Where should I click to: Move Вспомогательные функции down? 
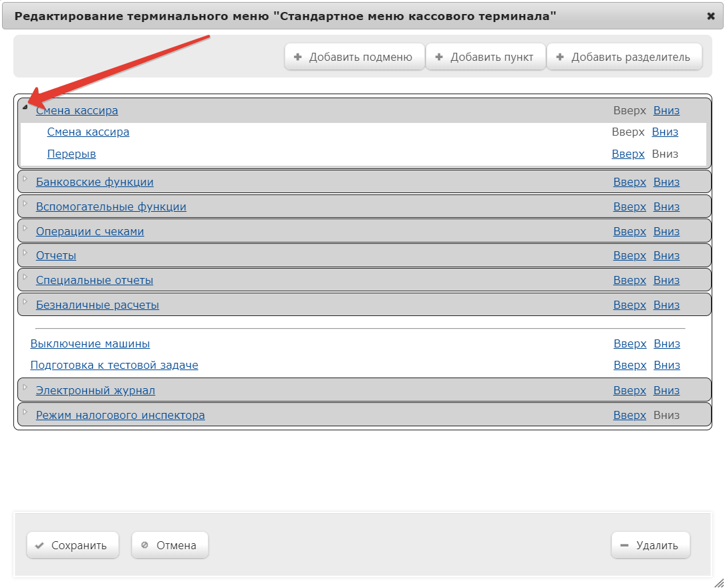click(x=666, y=206)
